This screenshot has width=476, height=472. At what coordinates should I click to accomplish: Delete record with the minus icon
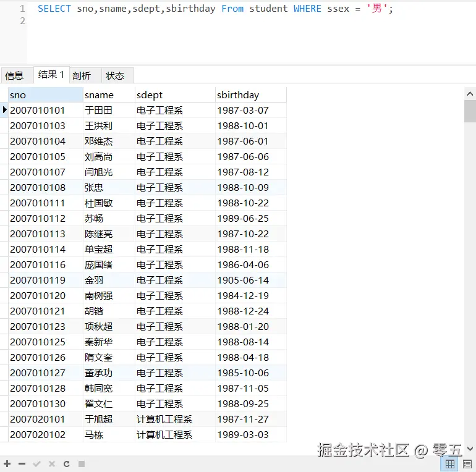click(x=22, y=463)
